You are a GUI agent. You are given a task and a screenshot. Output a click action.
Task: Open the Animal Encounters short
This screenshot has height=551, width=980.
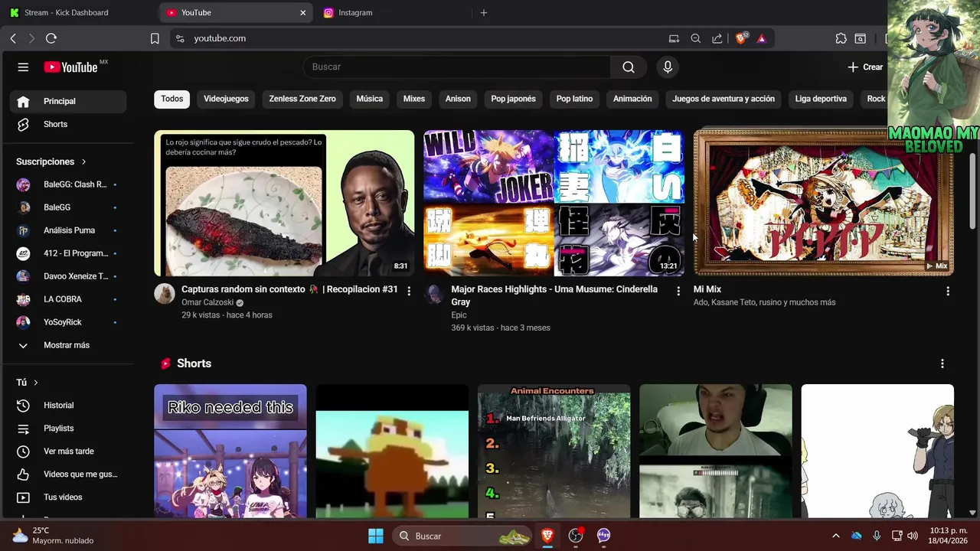click(554, 451)
